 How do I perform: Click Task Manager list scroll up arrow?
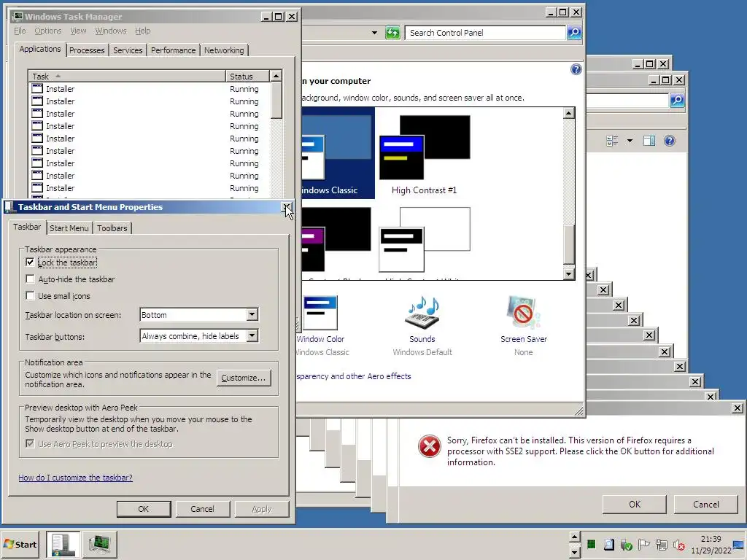point(276,76)
